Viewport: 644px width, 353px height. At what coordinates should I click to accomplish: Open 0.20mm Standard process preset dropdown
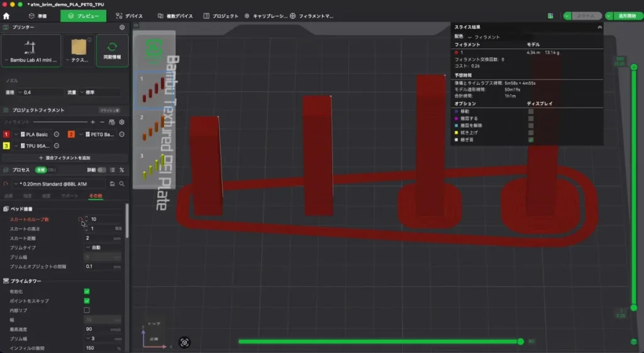(58, 184)
